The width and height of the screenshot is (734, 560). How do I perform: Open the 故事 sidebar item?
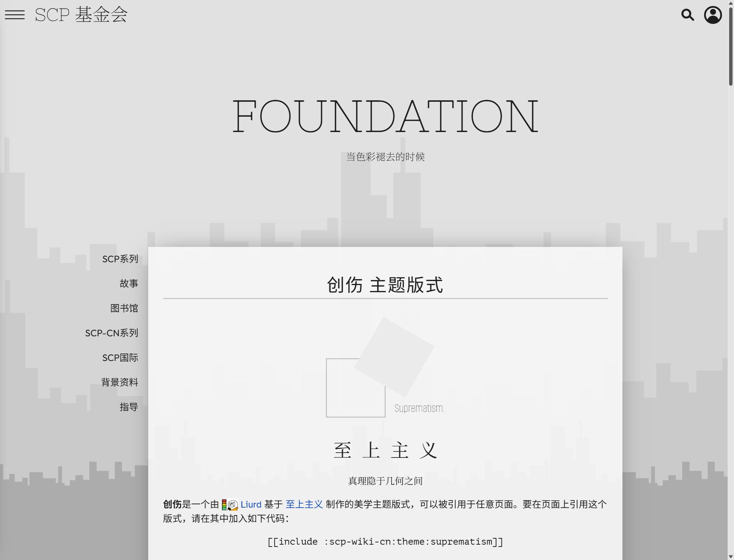point(129,284)
